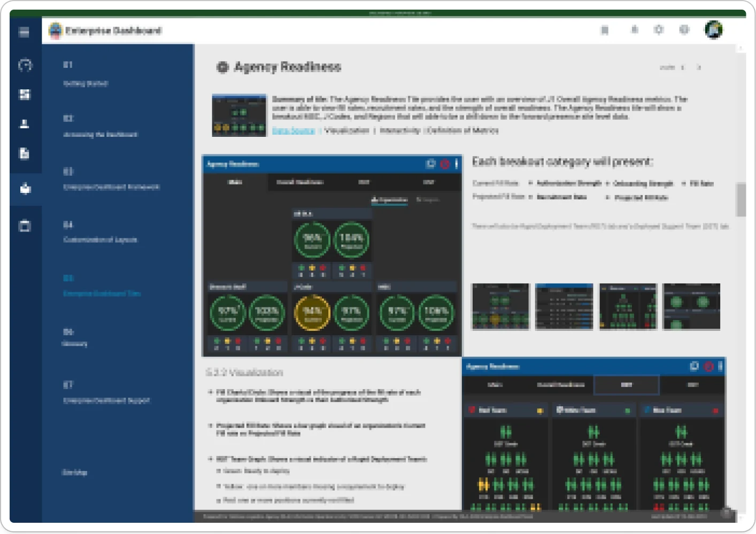Select the Overall Readiness tab in the upper tile
The height and width of the screenshot is (534, 756).
(x=300, y=182)
